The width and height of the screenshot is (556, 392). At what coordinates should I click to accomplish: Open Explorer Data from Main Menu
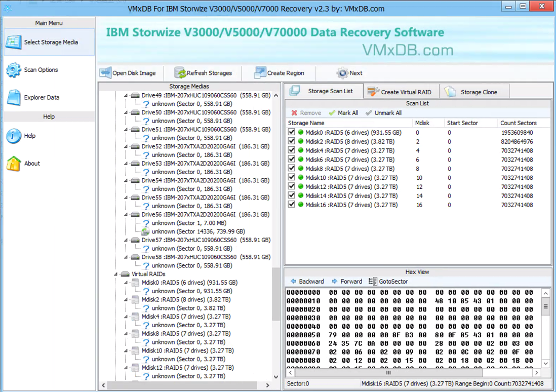pyautogui.click(x=49, y=98)
